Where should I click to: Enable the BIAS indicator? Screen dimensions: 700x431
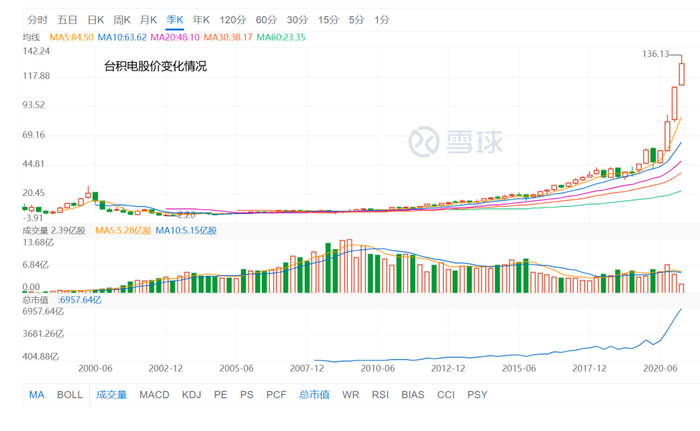click(x=412, y=395)
